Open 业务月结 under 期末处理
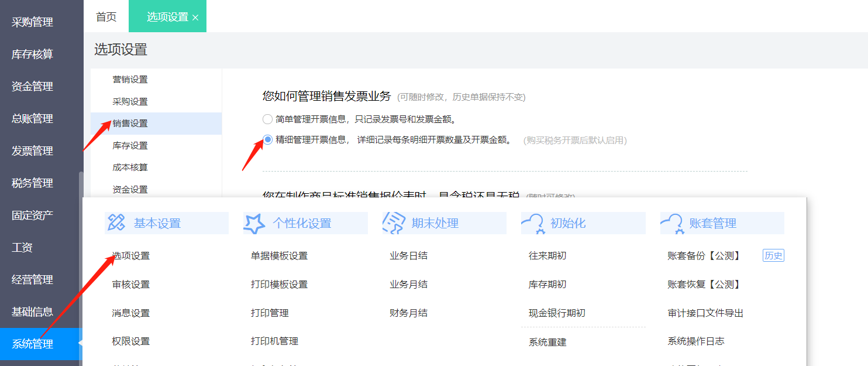Screen dimensions: 868x366 [408, 285]
